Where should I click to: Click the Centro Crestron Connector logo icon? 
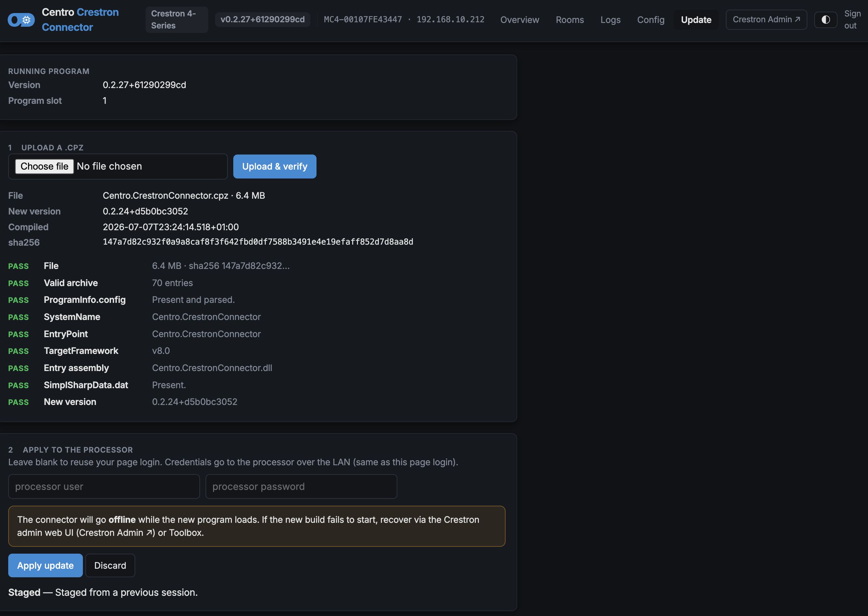tap(21, 20)
